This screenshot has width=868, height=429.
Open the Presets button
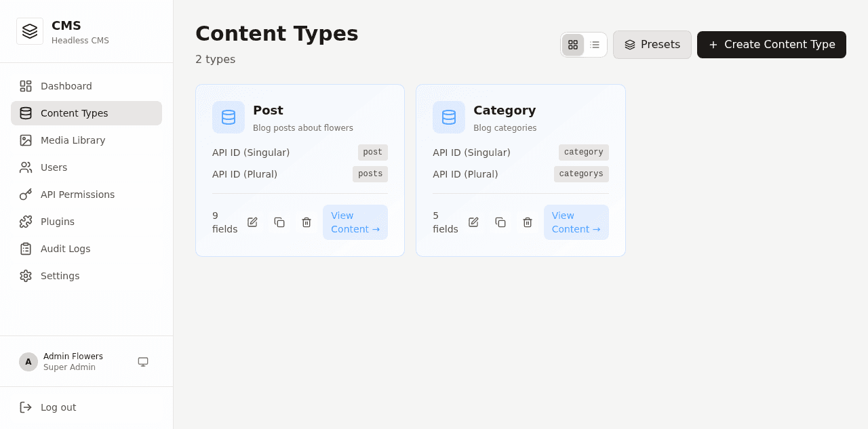[652, 45]
